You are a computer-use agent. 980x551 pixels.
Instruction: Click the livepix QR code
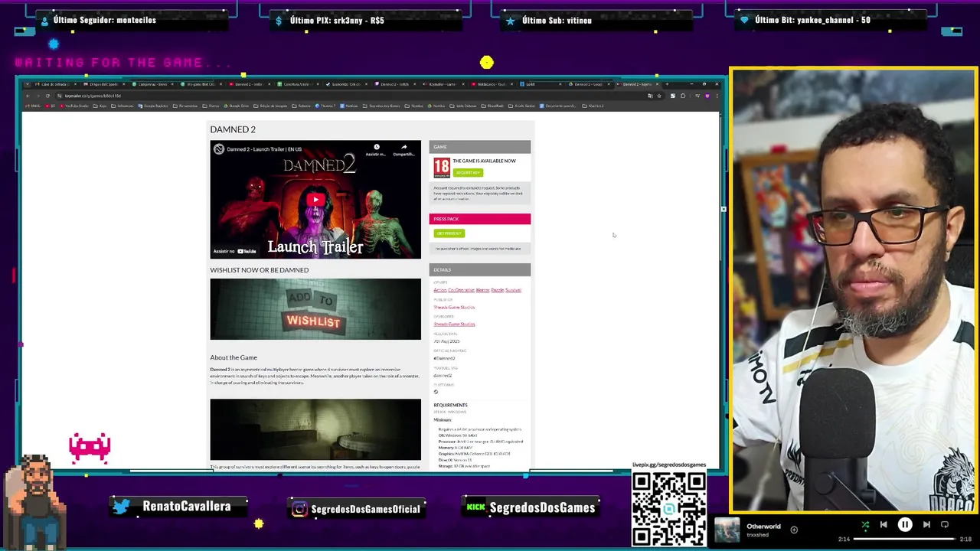[669, 508]
